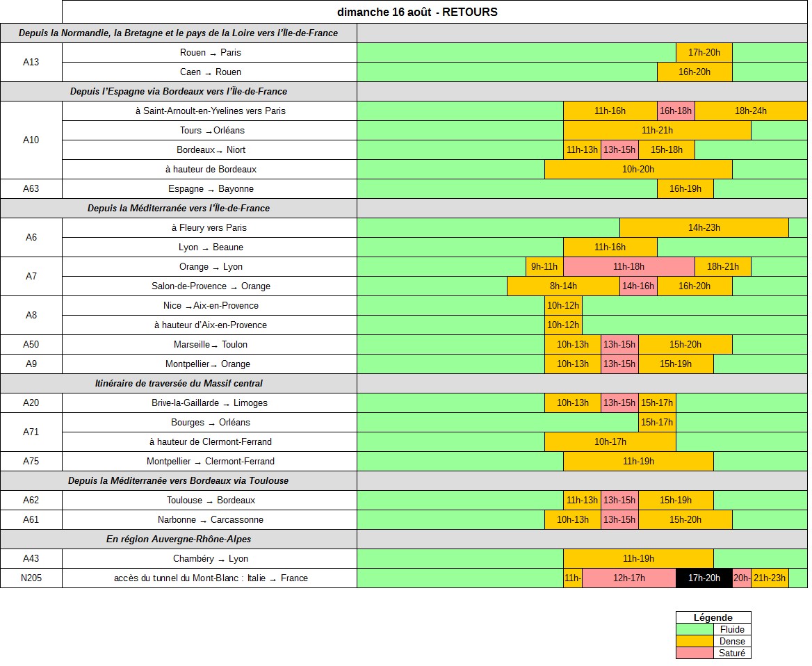Select the A13 road label cell
Image resolution: width=812 pixels, height=666 pixels.
31,62
